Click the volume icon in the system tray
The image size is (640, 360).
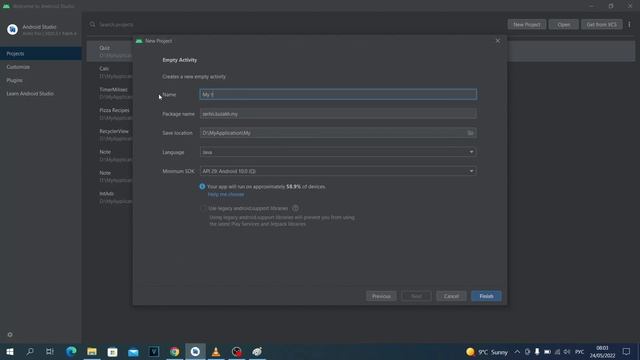pos(567,351)
